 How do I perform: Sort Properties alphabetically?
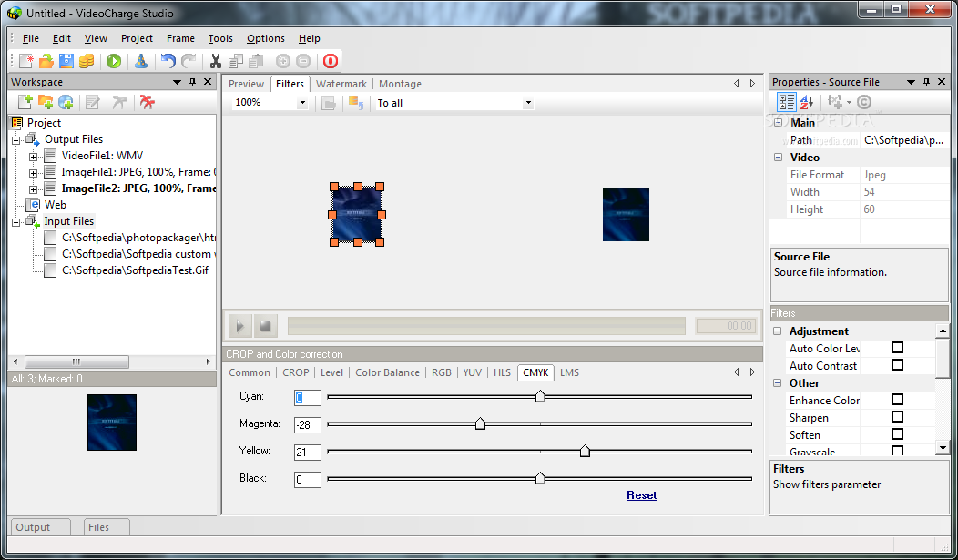pyautogui.click(x=807, y=102)
